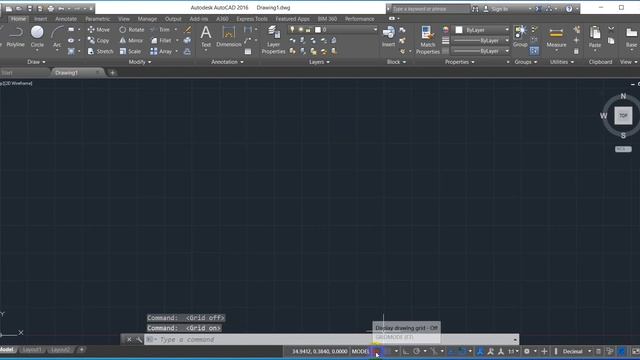Toggle the layer freeze sun icon

301,29
